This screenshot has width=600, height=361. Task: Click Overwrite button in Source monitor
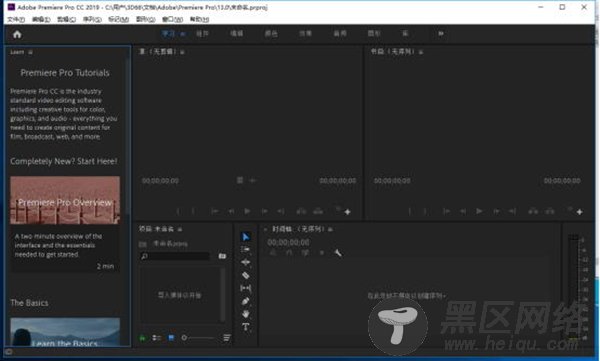click(x=318, y=211)
